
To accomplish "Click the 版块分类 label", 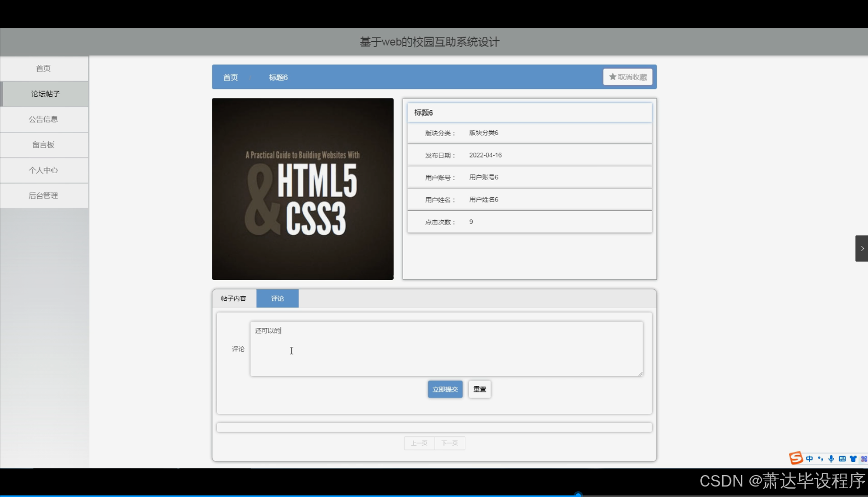I will tap(440, 133).
